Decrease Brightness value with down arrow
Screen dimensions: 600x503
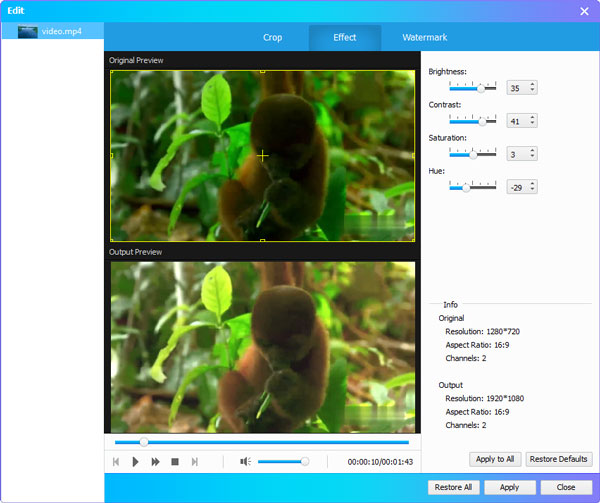tap(532, 90)
